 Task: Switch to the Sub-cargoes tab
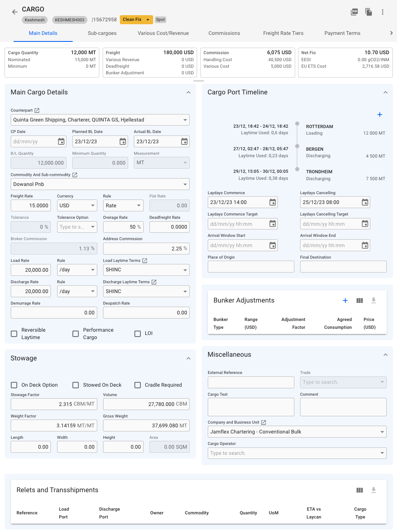pos(102,33)
